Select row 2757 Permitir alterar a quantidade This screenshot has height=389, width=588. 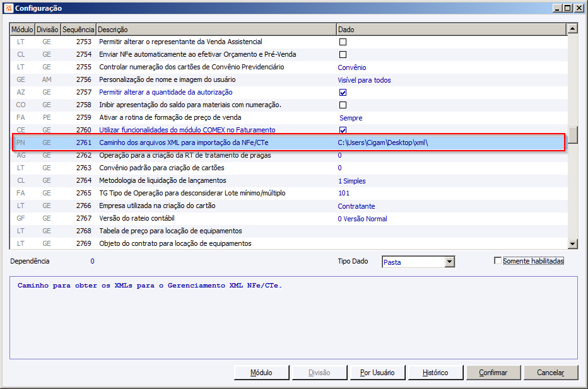pyautogui.click(x=288, y=92)
